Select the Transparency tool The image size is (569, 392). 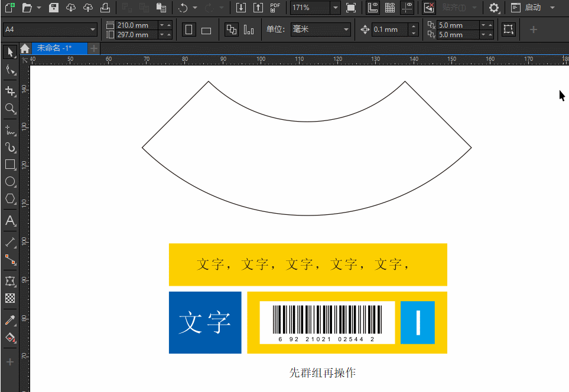pyautogui.click(x=10, y=298)
